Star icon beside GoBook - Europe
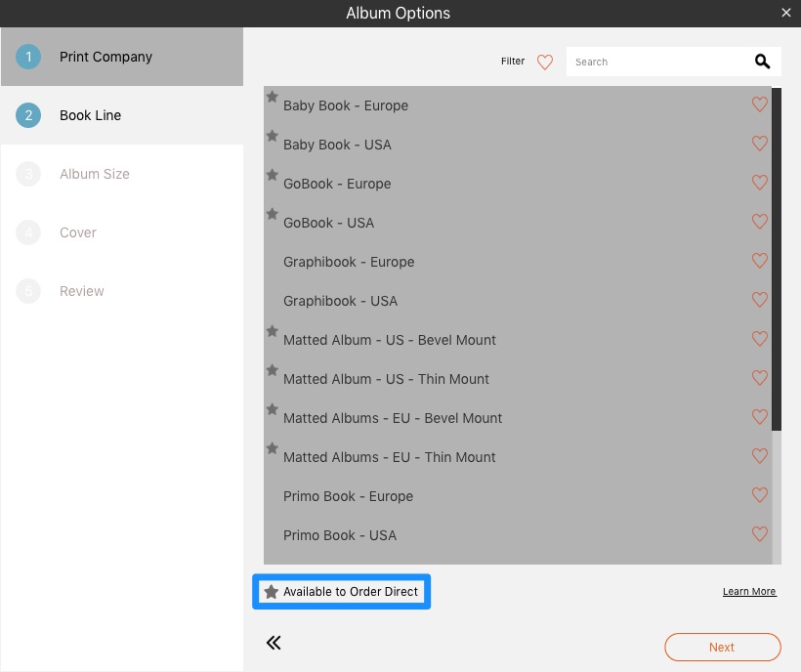This screenshot has height=672, width=801. (x=273, y=175)
